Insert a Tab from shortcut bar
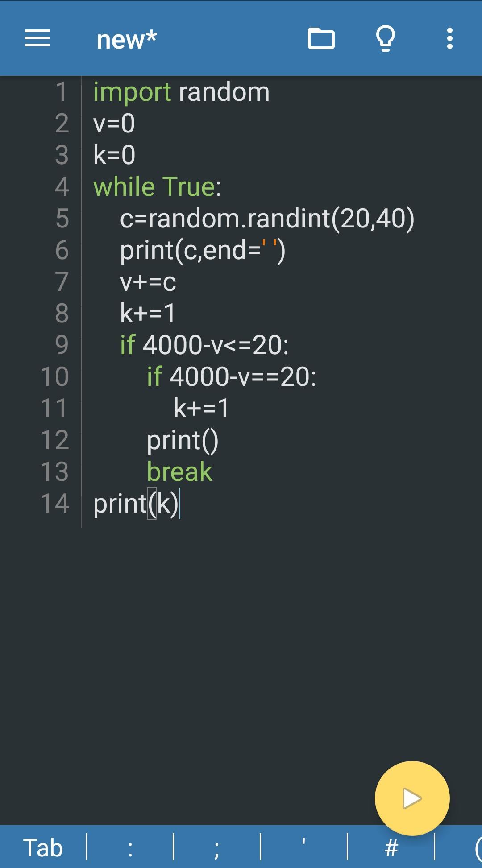 (x=43, y=847)
